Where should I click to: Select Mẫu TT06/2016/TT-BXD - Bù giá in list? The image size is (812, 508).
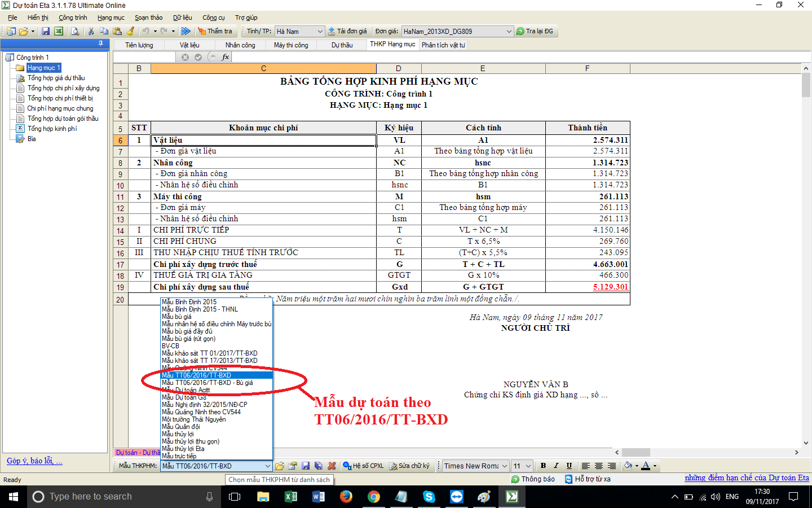[207, 383]
